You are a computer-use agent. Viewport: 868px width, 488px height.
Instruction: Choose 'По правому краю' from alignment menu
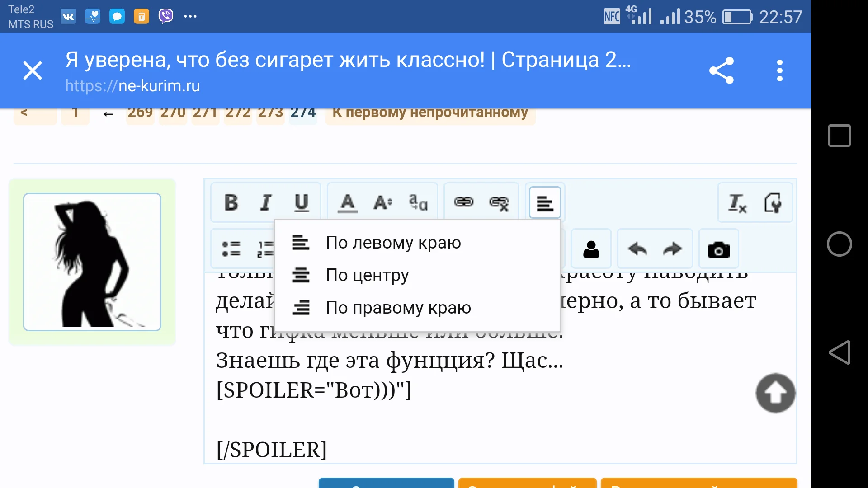click(398, 307)
